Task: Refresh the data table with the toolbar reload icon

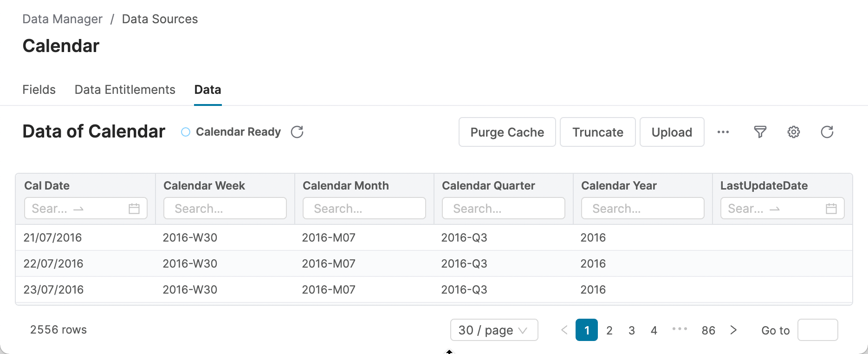Action: [x=827, y=132]
